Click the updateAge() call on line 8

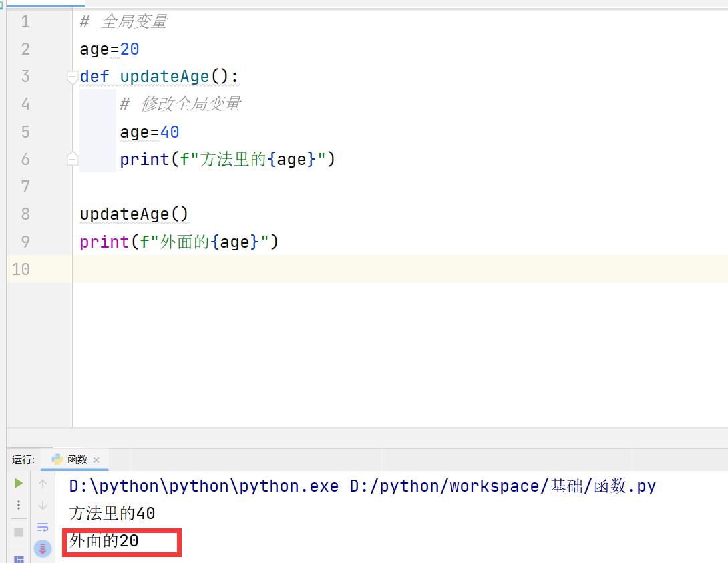(134, 214)
